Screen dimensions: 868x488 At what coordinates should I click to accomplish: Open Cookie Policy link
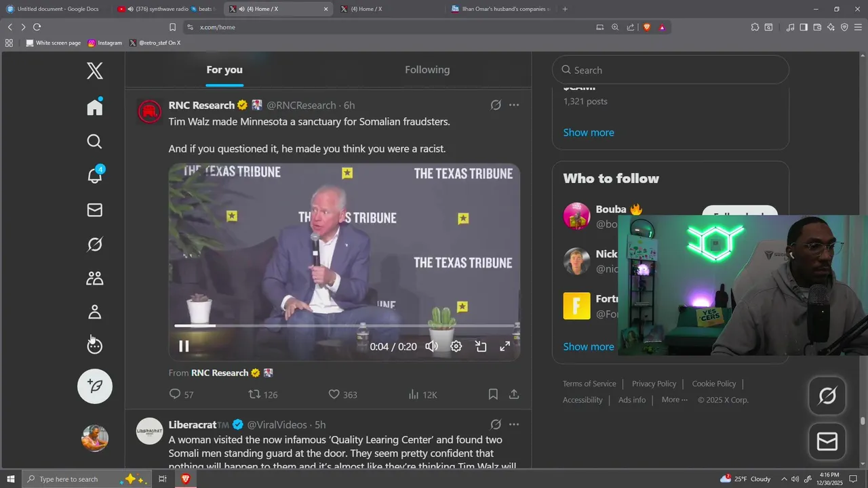714,384
